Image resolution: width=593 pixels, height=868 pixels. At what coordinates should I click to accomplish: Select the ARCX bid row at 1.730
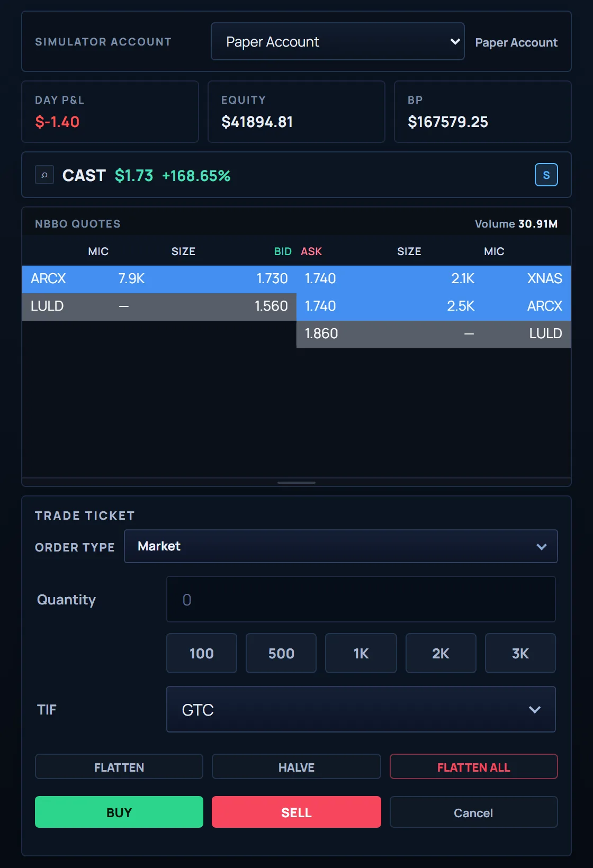[159, 279]
